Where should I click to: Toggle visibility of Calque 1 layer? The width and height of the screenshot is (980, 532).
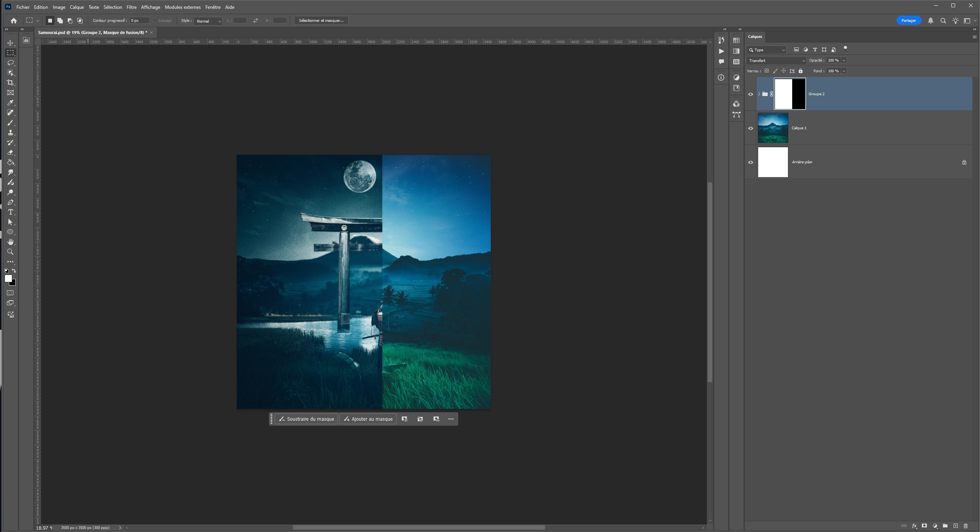750,128
